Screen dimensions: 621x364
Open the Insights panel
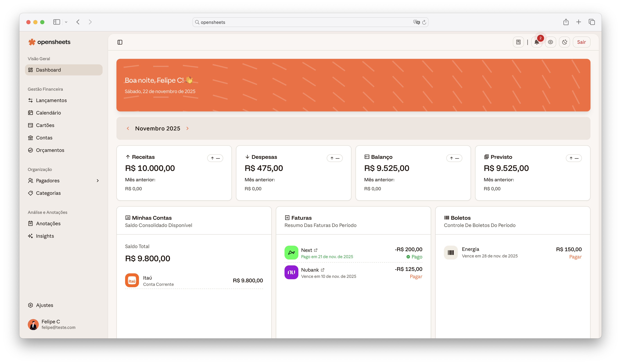(x=45, y=236)
